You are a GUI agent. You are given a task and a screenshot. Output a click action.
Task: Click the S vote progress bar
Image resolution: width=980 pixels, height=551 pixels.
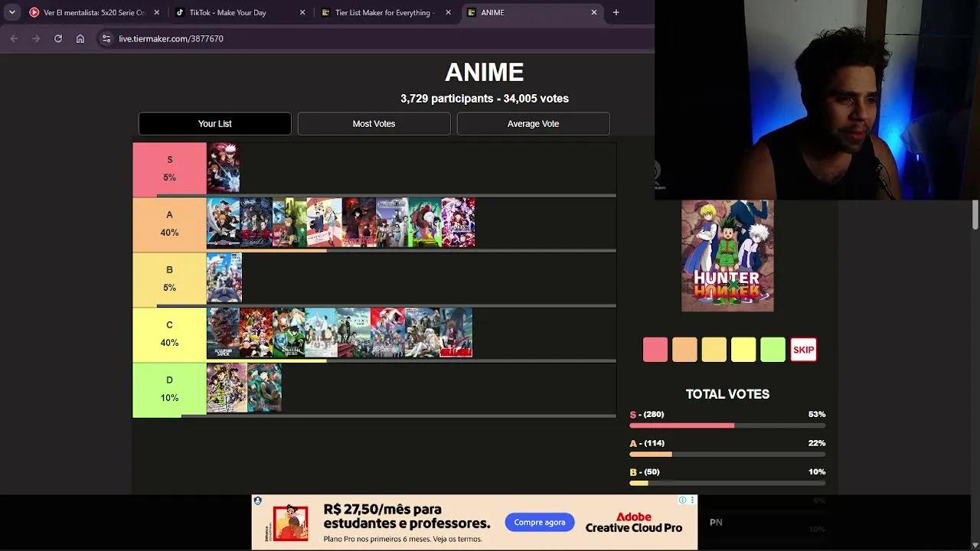point(727,425)
